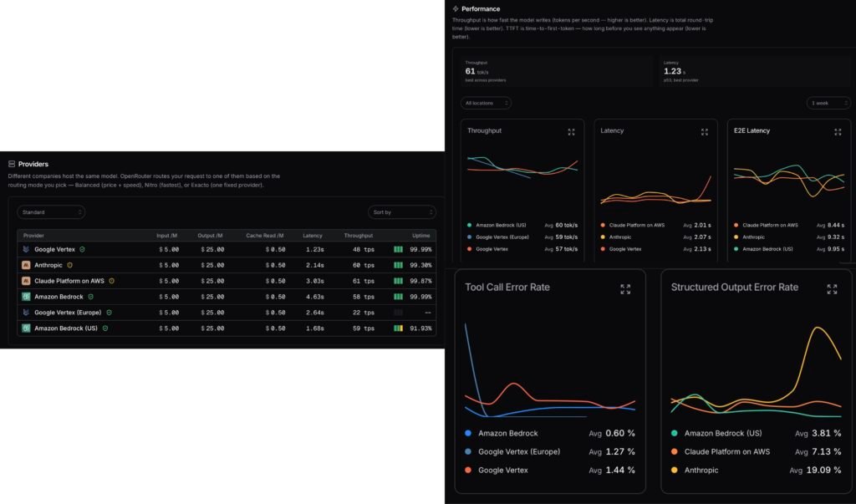Expand the E2E Latency chart
The height and width of the screenshot is (504, 856).
[x=838, y=132]
